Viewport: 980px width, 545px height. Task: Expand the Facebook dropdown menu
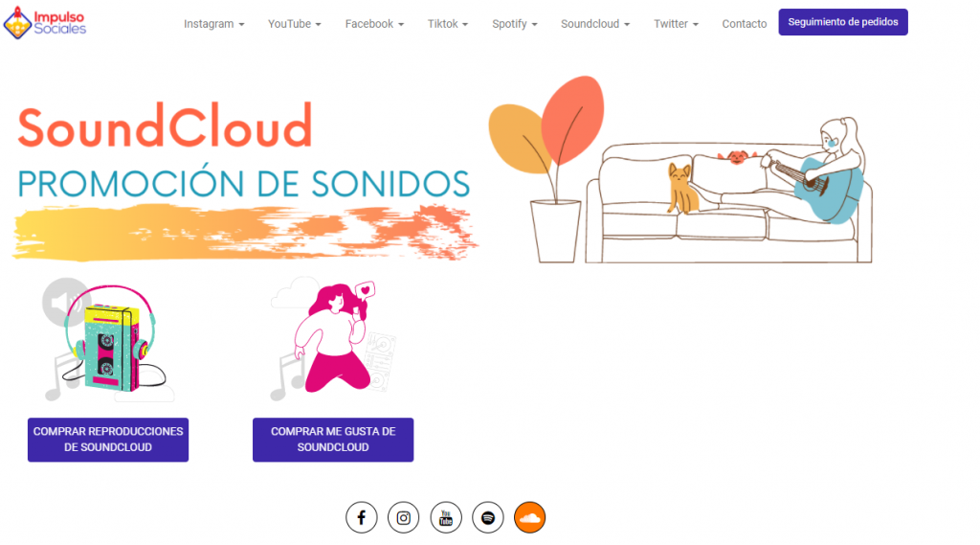[x=374, y=24]
